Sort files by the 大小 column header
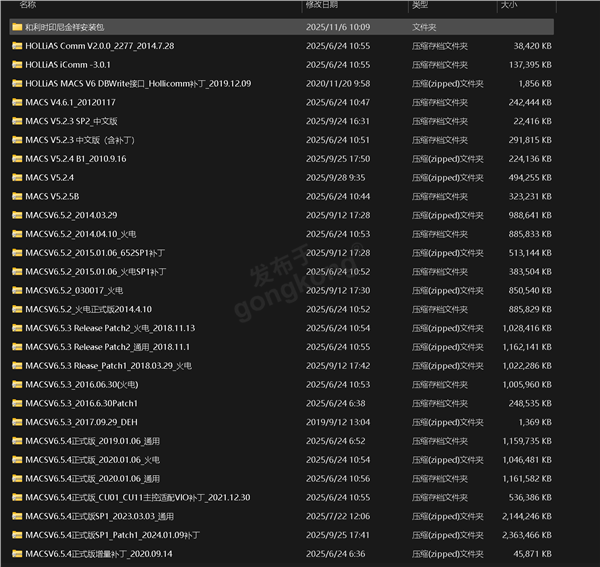The width and height of the screenshot is (600, 567). click(508, 6)
